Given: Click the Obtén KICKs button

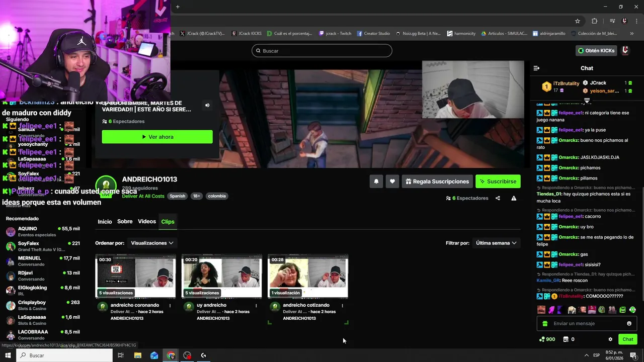Looking at the screenshot, I should (x=596, y=50).
